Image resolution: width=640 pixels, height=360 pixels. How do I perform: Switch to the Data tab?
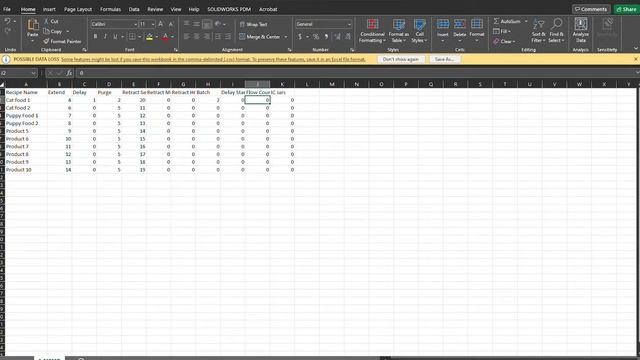(134, 9)
